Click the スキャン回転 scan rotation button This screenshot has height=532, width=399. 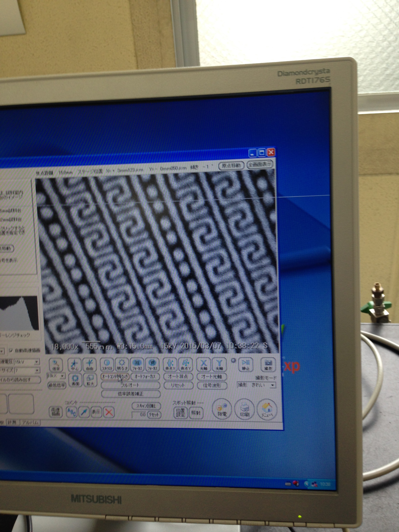coord(146,406)
